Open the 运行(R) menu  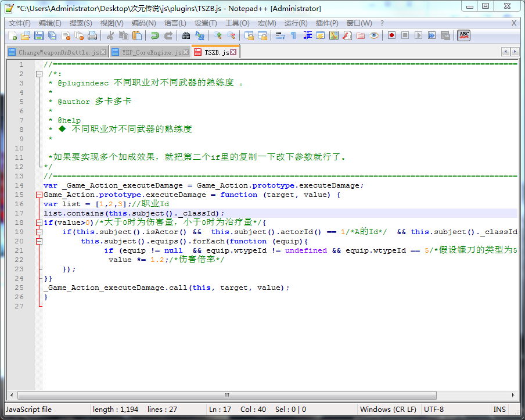click(x=296, y=23)
